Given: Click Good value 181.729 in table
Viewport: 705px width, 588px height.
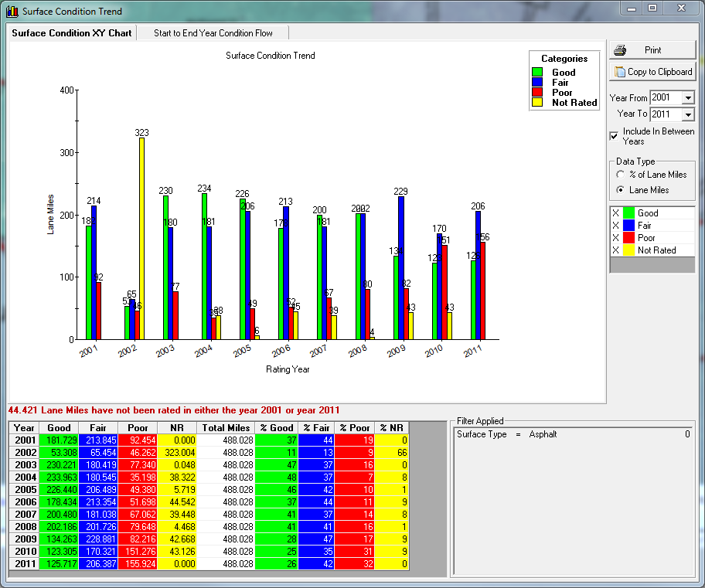Looking at the screenshot, I should tap(59, 440).
